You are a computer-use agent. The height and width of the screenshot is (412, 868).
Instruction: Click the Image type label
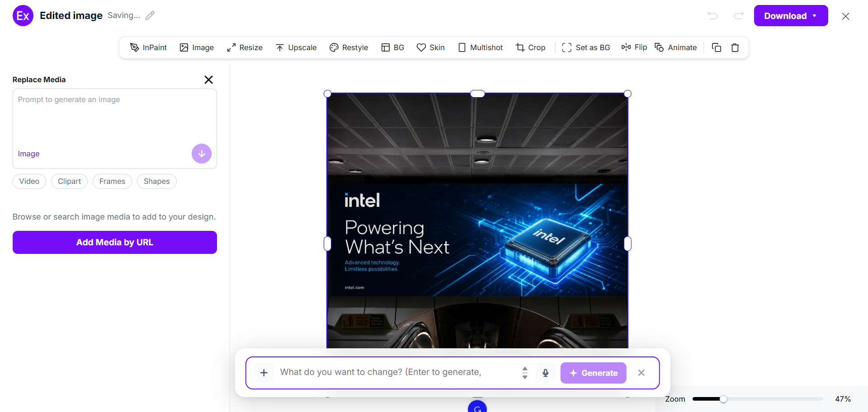[x=28, y=154]
